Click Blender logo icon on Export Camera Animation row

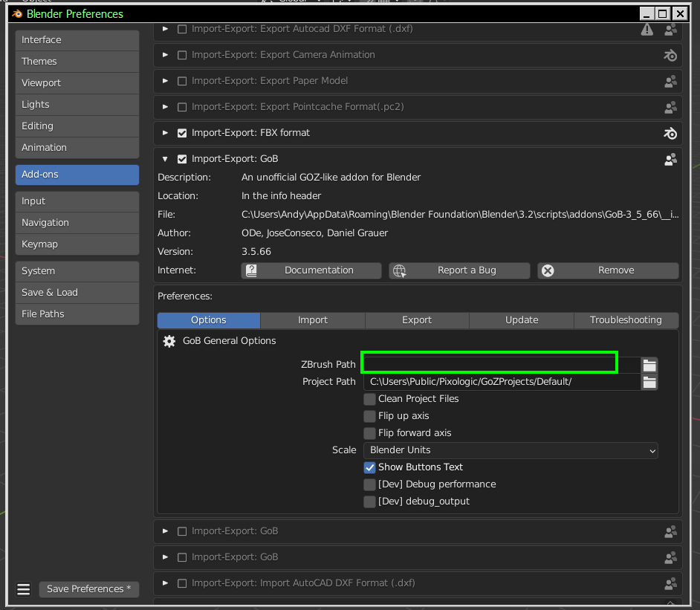(670, 55)
